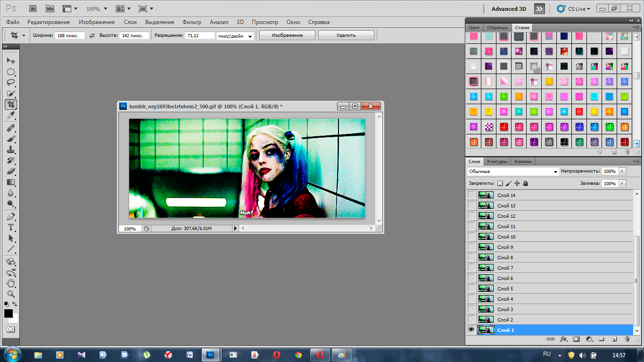Image resolution: width=644 pixels, height=362 pixels.
Task: Select the Dodge tool
Action: pyautogui.click(x=11, y=204)
